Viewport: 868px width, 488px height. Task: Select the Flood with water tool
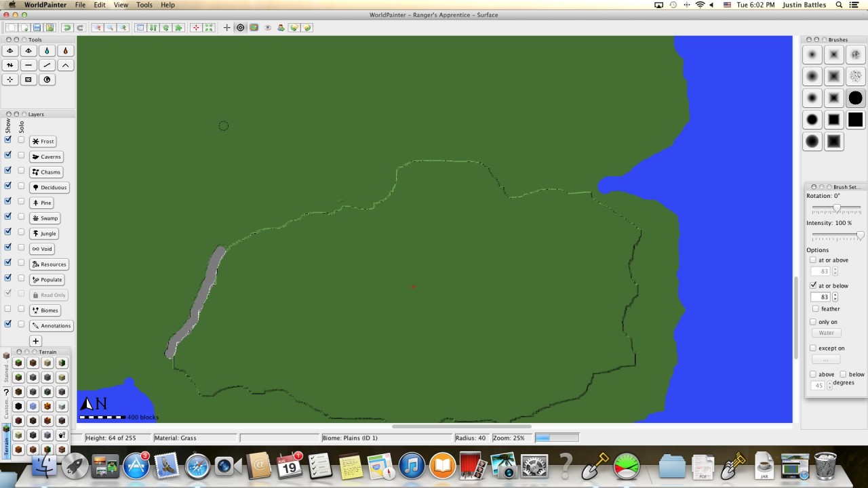click(47, 51)
